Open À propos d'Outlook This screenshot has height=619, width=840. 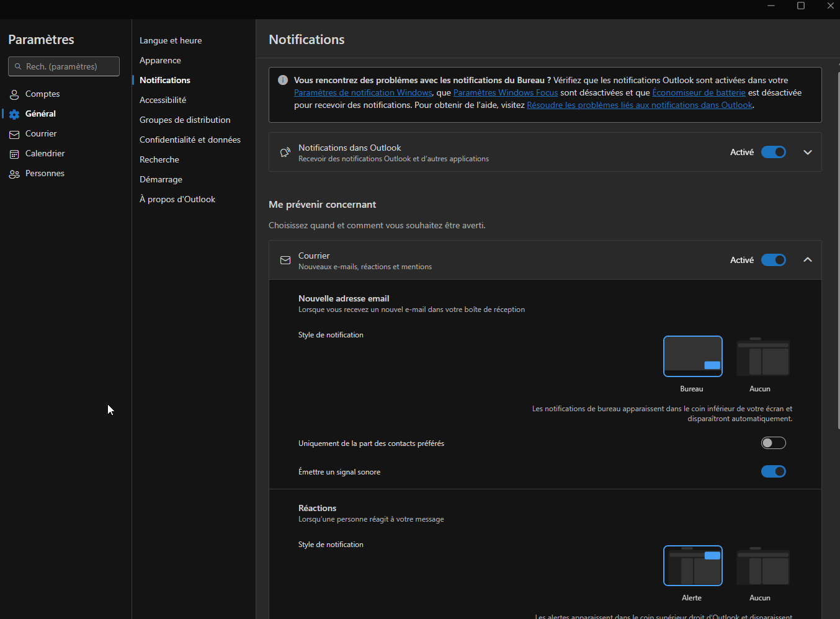click(x=177, y=199)
